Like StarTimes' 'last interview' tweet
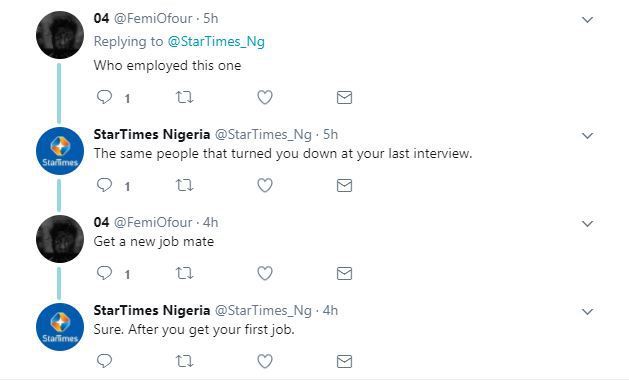This screenshot has width=629, height=381. coord(265,185)
